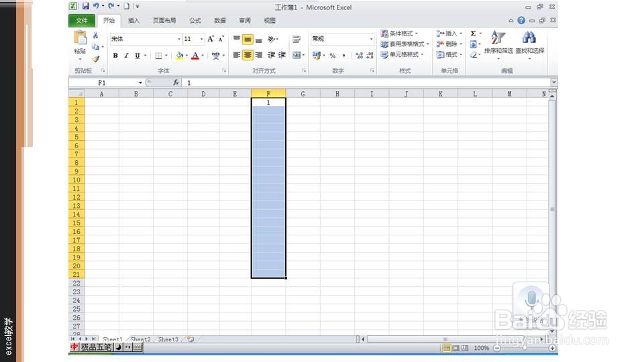
Task: Click red font color A
Action: pyautogui.click(x=195, y=56)
